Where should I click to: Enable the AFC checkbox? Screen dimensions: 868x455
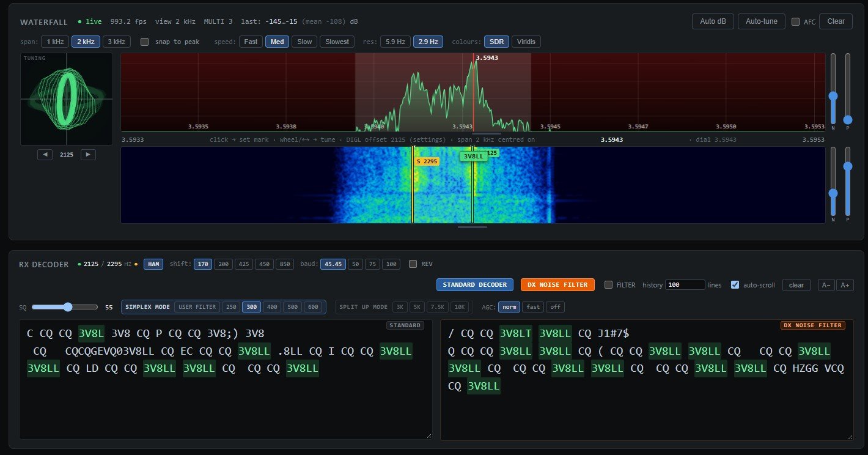click(x=795, y=21)
